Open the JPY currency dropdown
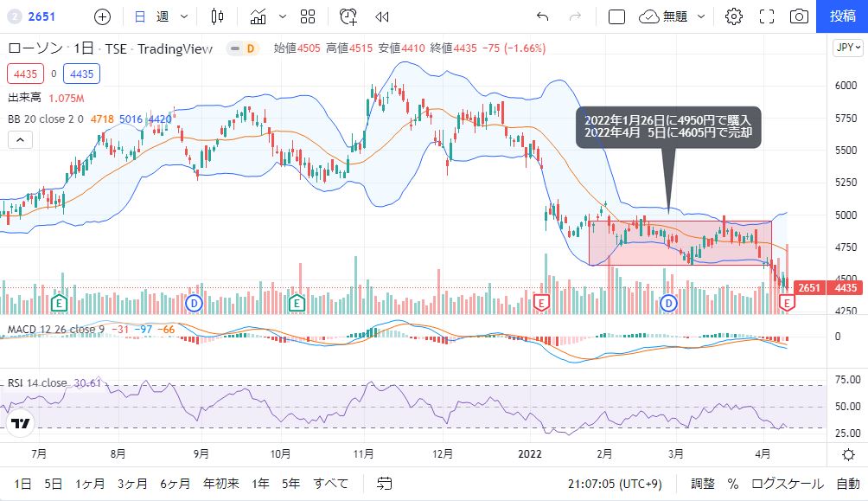 coord(847,48)
